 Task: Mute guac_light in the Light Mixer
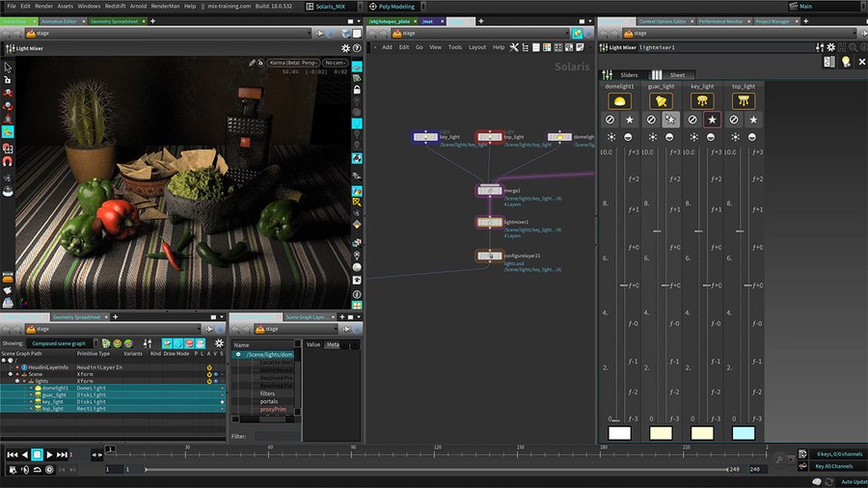coord(651,120)
